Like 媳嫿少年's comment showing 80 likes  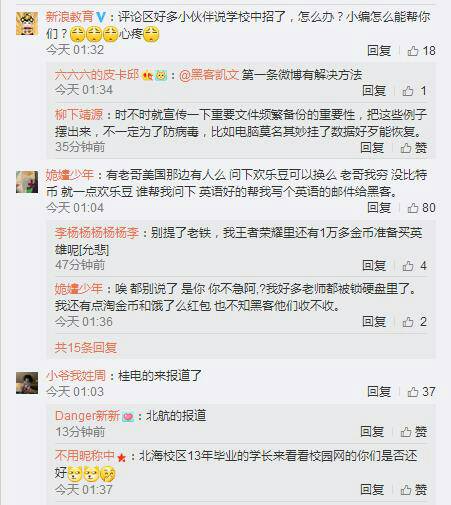click(421, 208)
